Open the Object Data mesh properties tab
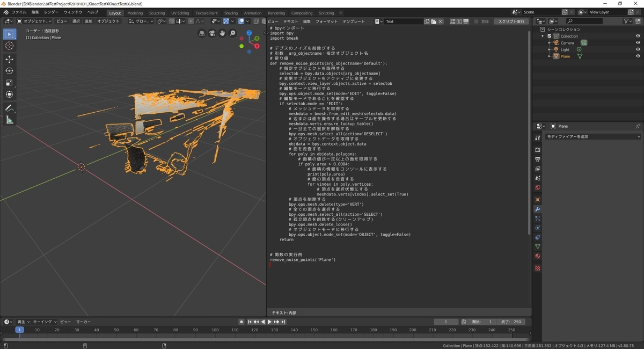644x349 pixels. pyautogui.click(x=537, y=247)
